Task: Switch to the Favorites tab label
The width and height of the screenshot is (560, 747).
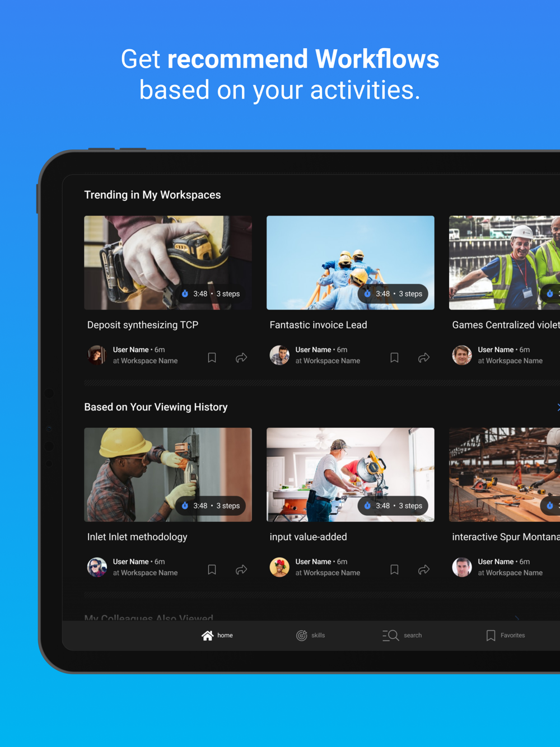Action: click(513, 636)
